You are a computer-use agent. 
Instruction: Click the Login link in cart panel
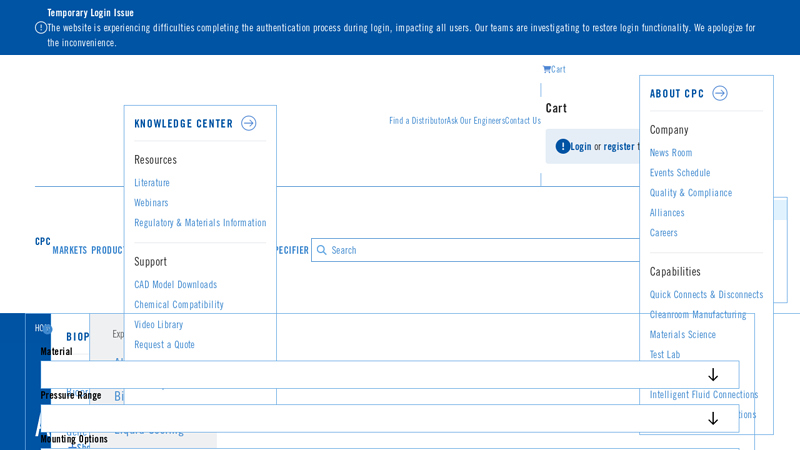[x=581, y=147]
